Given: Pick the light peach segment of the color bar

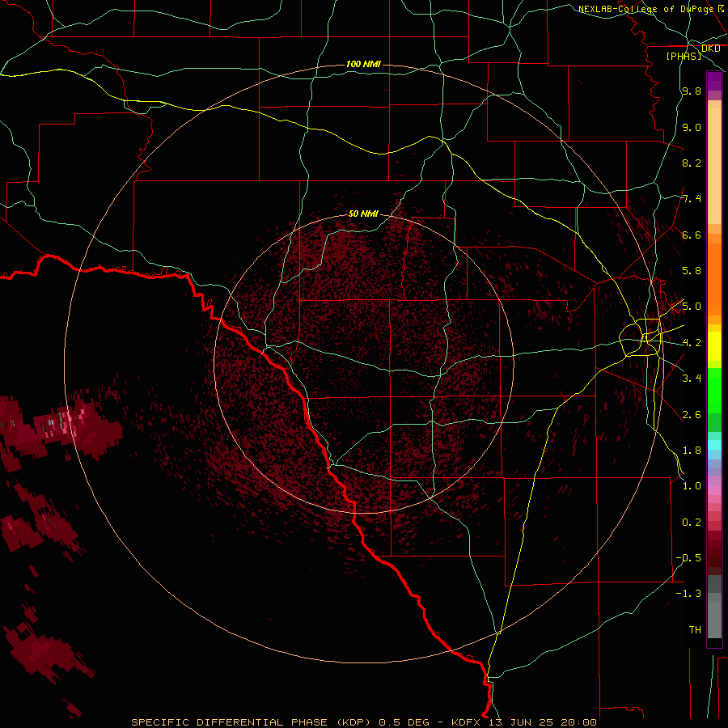Looking at the screenshot, I should (x=714, y=166).
